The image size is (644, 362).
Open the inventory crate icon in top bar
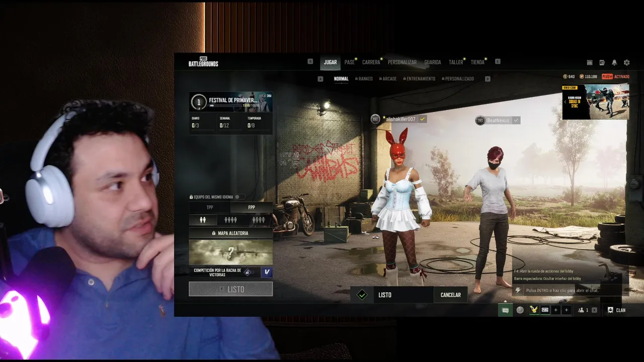pos(590,62)
